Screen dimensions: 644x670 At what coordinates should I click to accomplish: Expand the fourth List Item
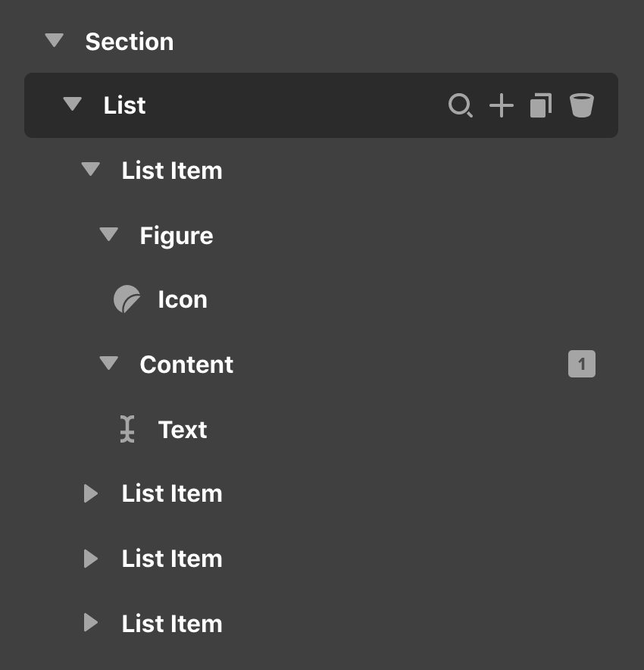(x=90, y=624)
